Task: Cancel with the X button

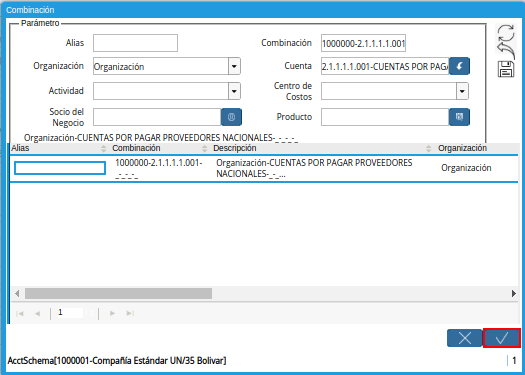Action: point(465,338)
